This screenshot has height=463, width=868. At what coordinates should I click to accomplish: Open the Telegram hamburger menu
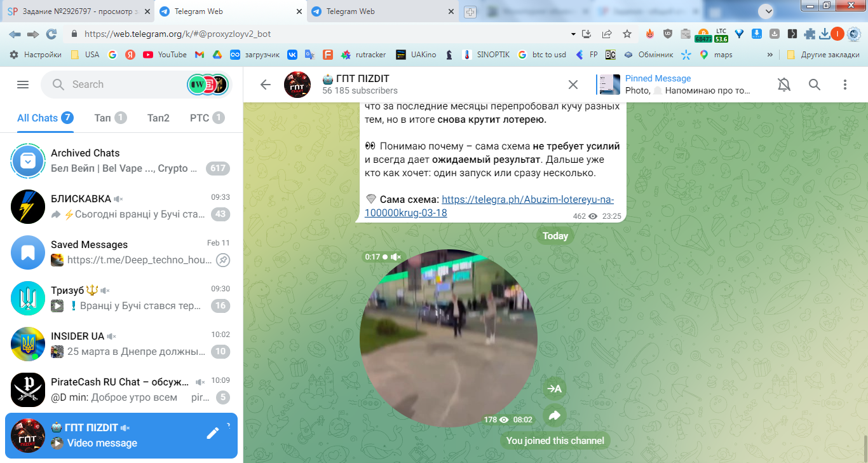23,85
